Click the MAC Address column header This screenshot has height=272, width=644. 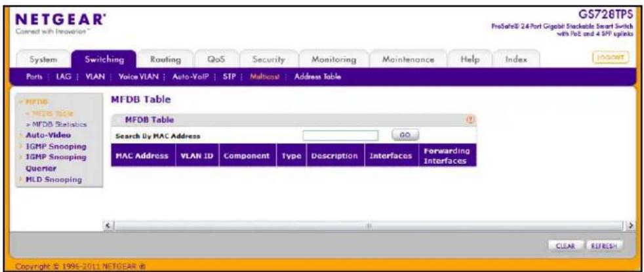point(142,155)
